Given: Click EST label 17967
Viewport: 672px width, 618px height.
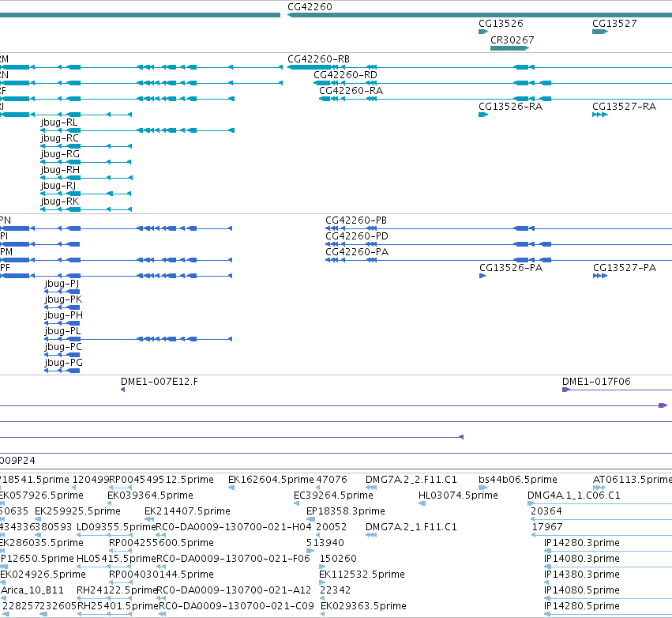Looking at the screenshot, I should [x=547, y=527].
